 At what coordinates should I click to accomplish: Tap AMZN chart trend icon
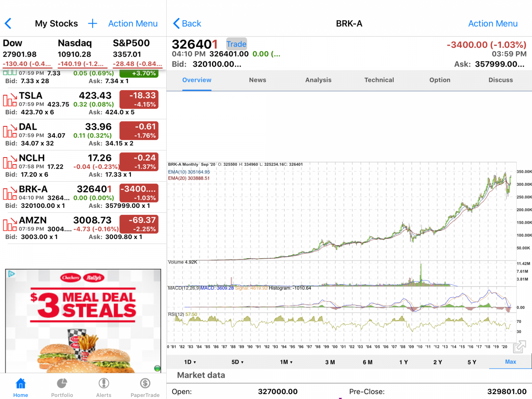point(10,224)
